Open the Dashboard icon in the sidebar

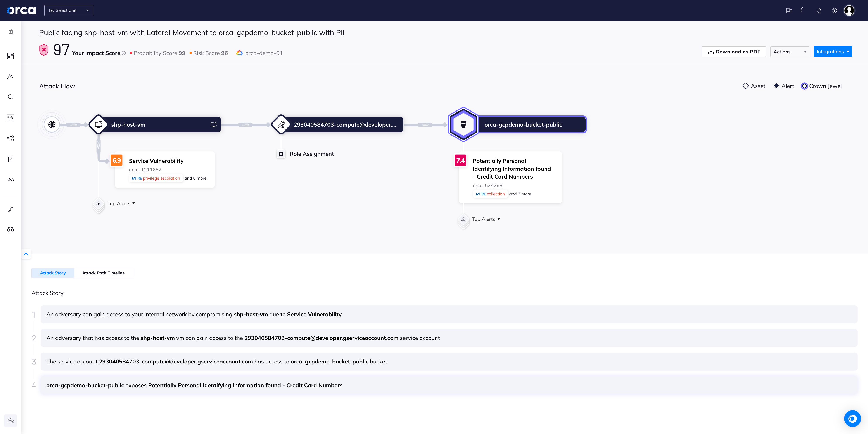(x=10, y=56)
